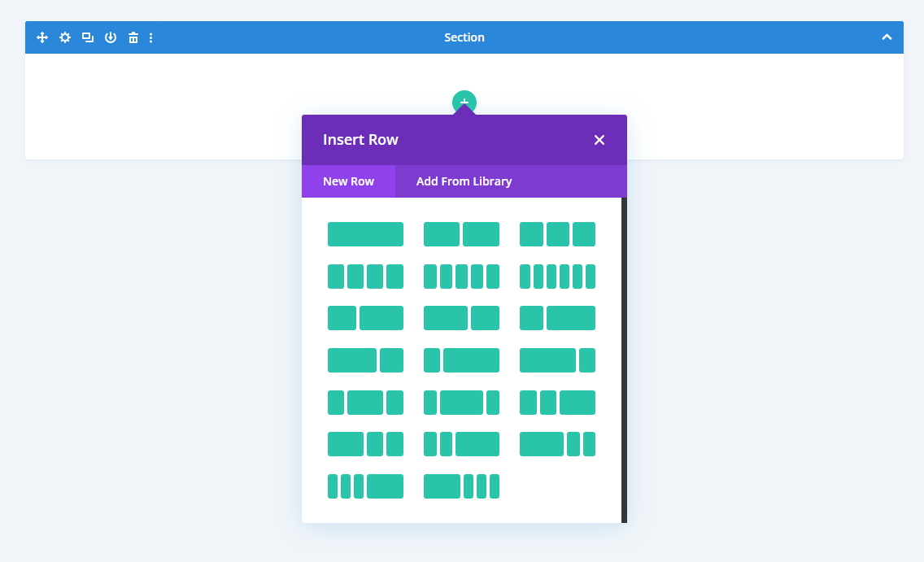Close the Insert Row dialog
924x562 pixels.
599,140
